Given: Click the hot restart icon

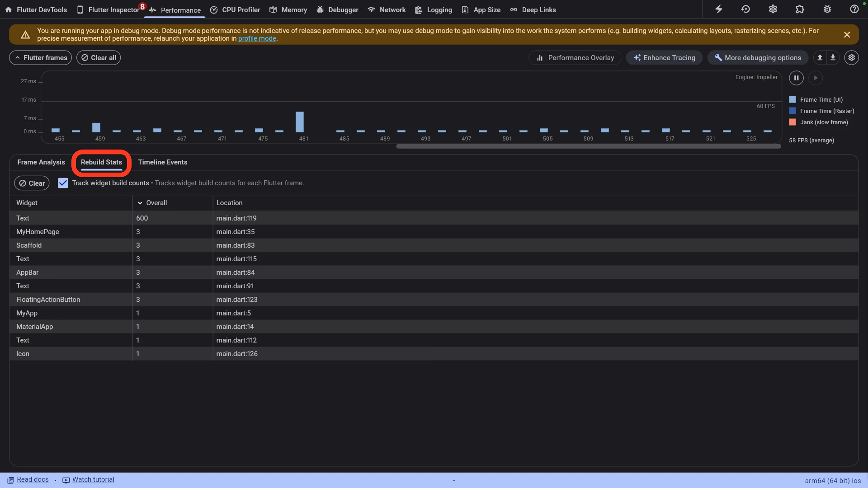Looking at the screenshot, I should (x=745, y=9).
